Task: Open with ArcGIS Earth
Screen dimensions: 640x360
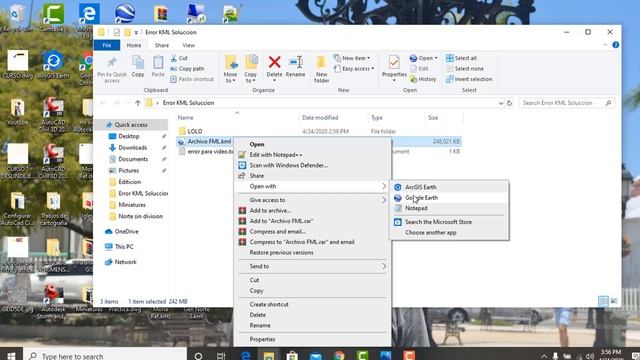Action: pyautogui.click(x=449, y=187)
